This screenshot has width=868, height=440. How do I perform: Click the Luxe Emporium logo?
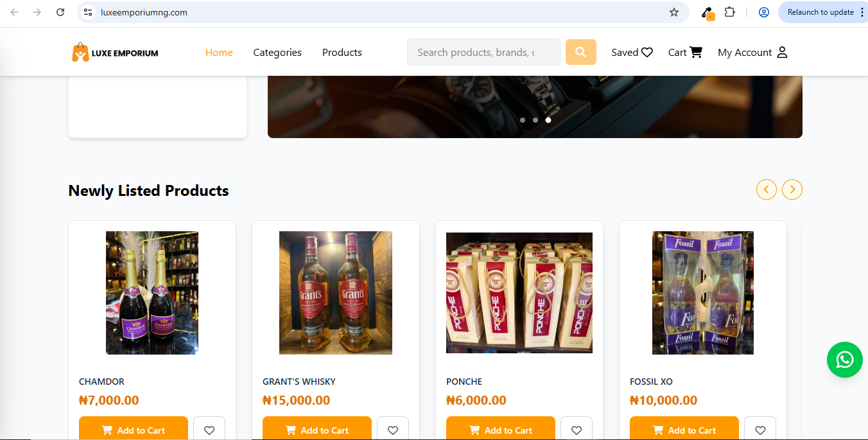pos(114,52)
